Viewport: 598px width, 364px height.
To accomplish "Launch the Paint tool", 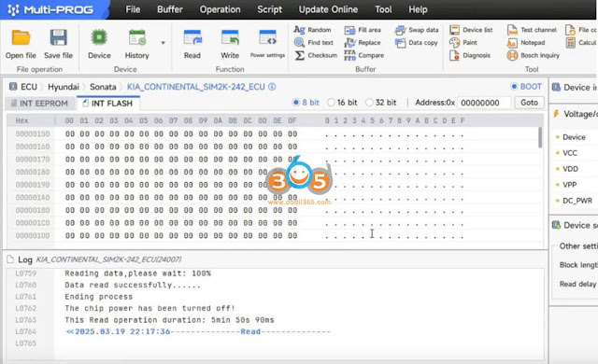I will [x=463, y=43].
